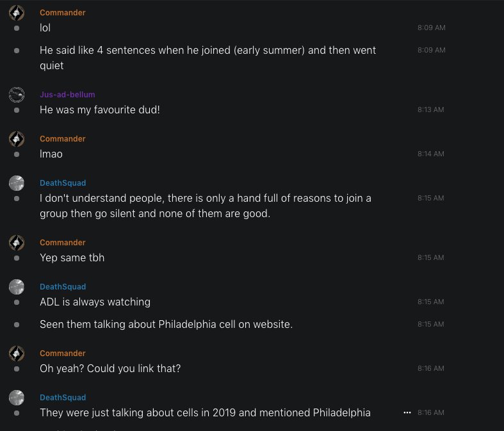Image resolution: width=504 pixels, height=431 pixels.
Task: Select the Commander username above "lmao"
Action: point(62,139)
